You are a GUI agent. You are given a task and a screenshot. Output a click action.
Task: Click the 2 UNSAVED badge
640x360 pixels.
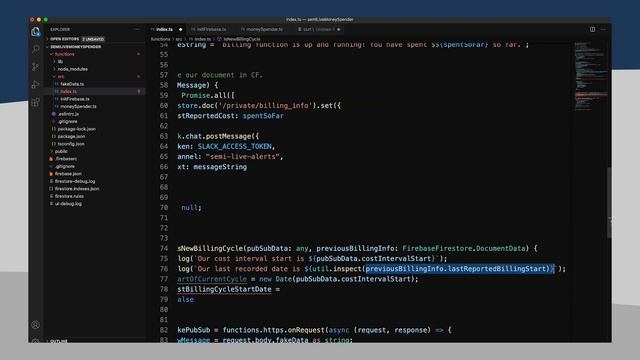(x=93, y=39)
